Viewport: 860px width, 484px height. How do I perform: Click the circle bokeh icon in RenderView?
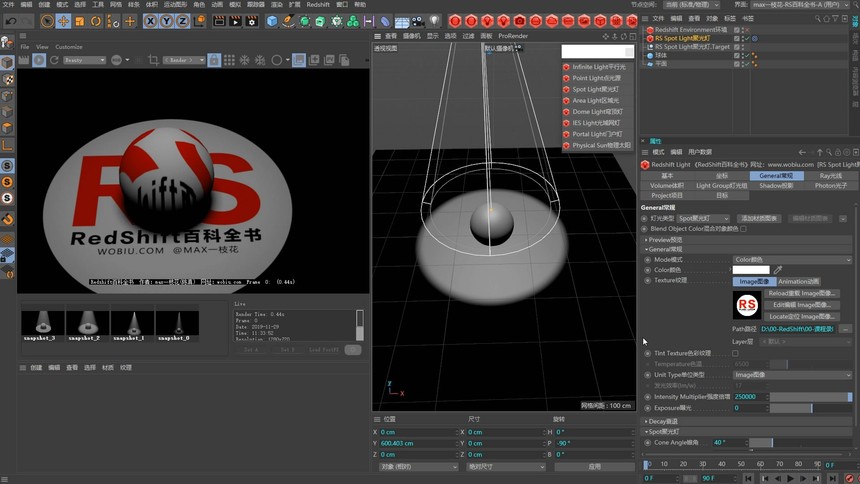[277, 60]
